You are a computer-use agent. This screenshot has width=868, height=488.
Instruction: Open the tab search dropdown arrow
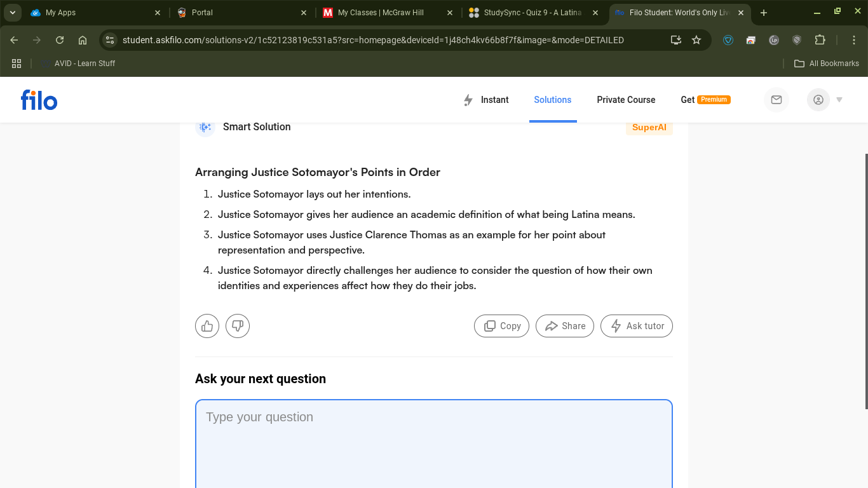[x=12, y=13]
